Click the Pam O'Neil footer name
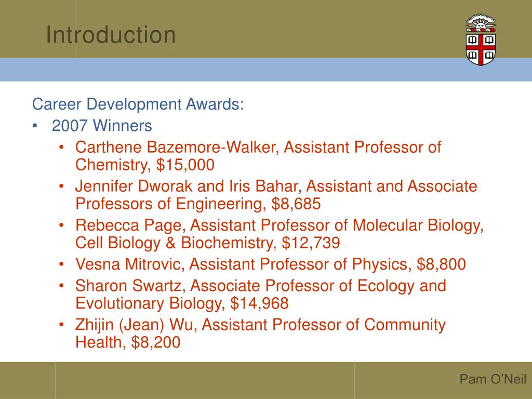 [493, 379]
